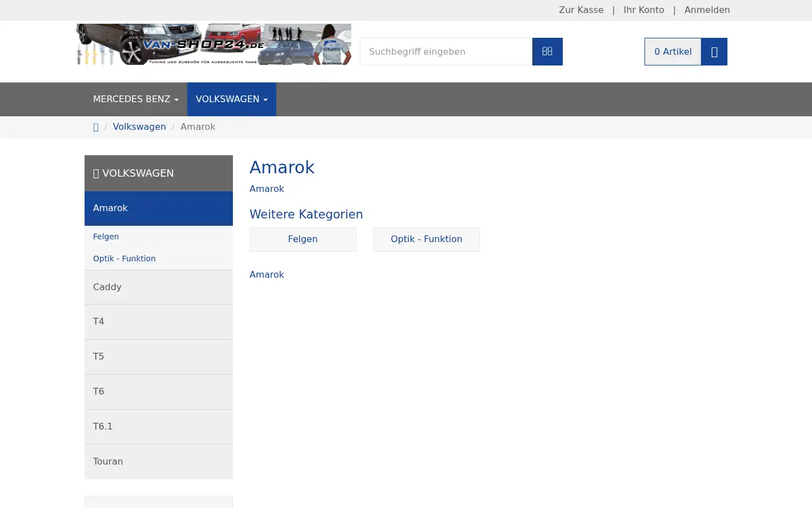This screenshot has width=812, height=508.
Task: Select Caddy in the sidebar
Action: click(158, 287)
